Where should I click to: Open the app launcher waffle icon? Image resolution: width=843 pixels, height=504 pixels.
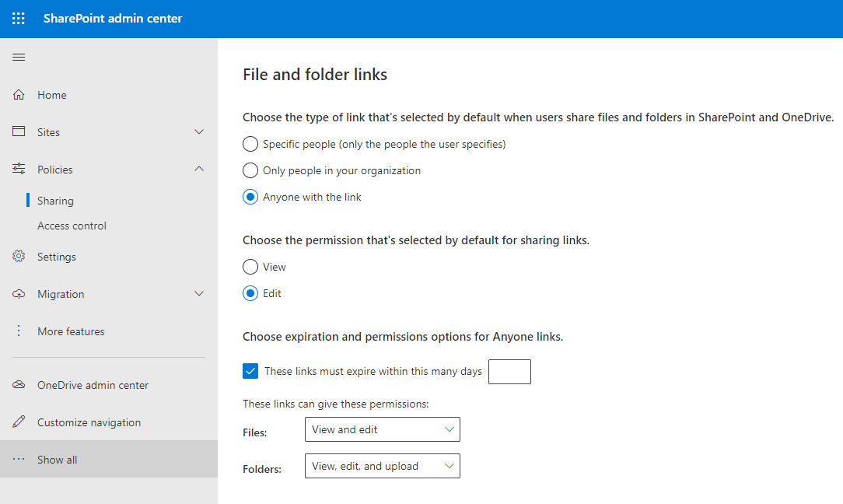pyautogui.click(x=19, y=19)
